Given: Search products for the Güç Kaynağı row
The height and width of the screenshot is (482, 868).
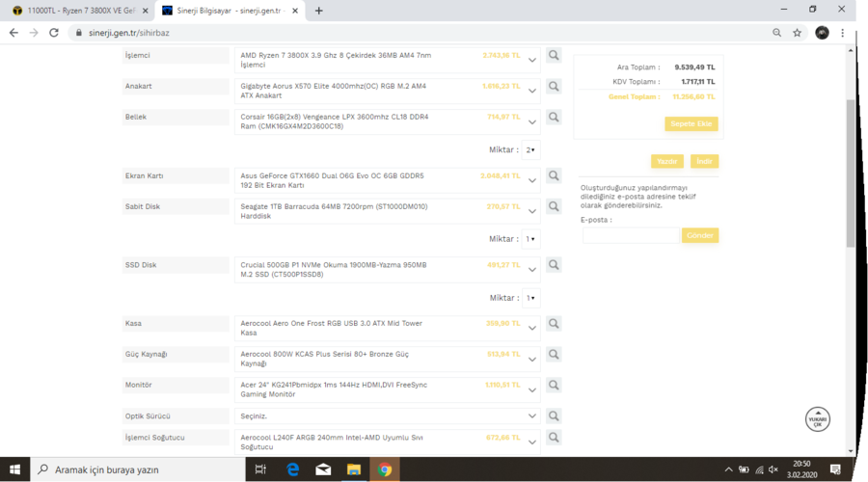Looking at the screenshot, I should [x=554, y=354].
